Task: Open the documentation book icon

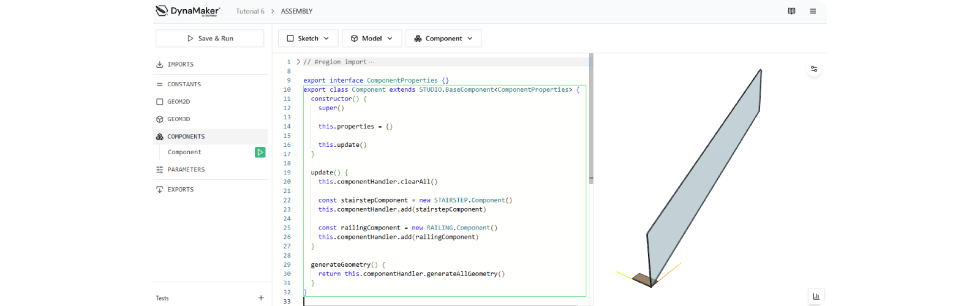Action: click(791, 11)
